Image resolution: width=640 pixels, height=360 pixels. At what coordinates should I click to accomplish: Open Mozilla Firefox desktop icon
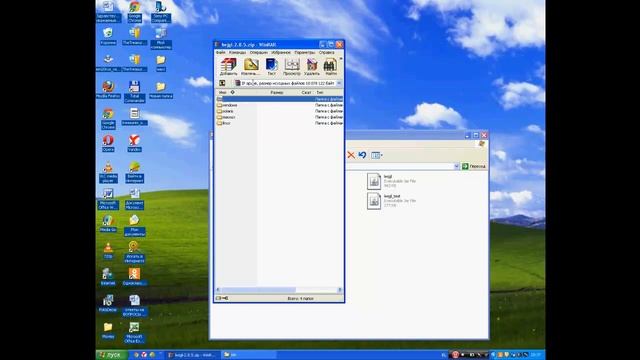coord(108,89)
